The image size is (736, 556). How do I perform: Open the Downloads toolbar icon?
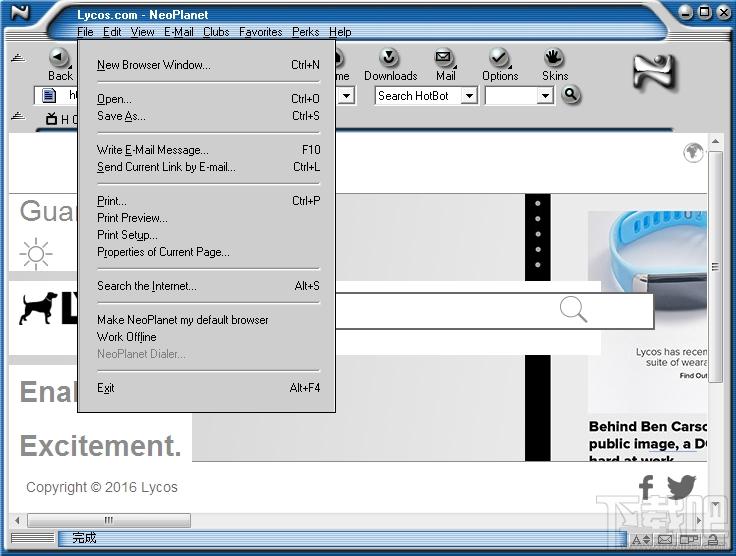click(x=389, y=58)
